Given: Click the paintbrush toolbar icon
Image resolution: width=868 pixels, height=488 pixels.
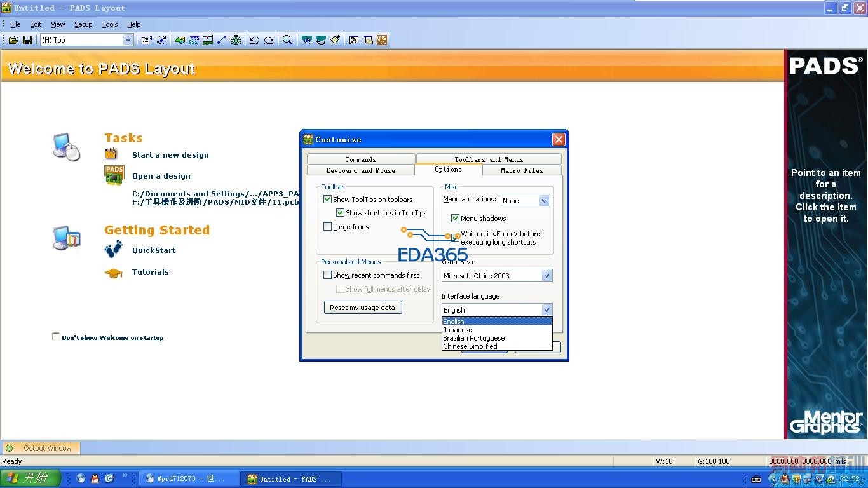Looking at the screenshot, I should pyautogui.click(x=335, y=40).
